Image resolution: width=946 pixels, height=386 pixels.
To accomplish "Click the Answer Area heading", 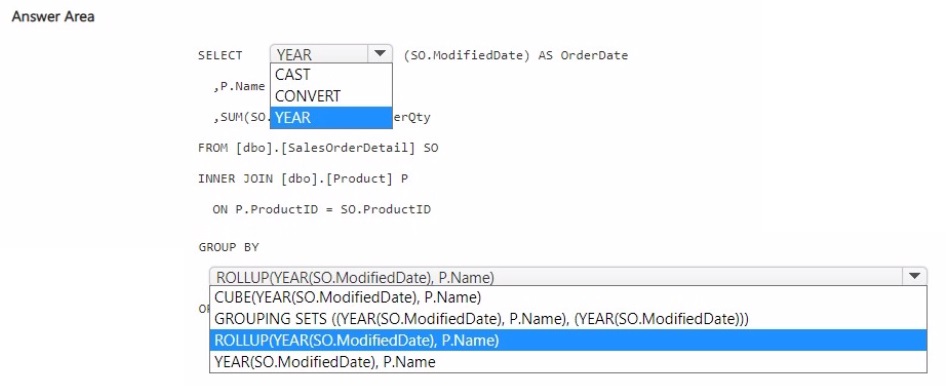I will click(x=53, y=17).
